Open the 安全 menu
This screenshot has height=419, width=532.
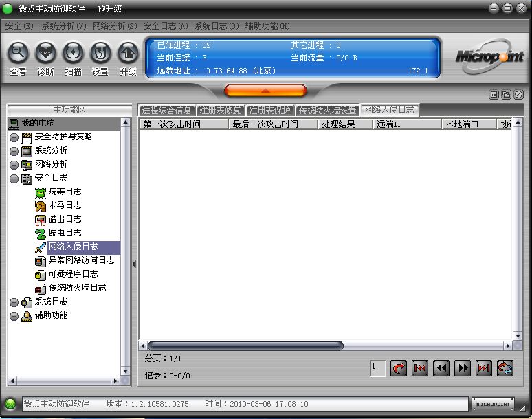[x=19, y=26]
